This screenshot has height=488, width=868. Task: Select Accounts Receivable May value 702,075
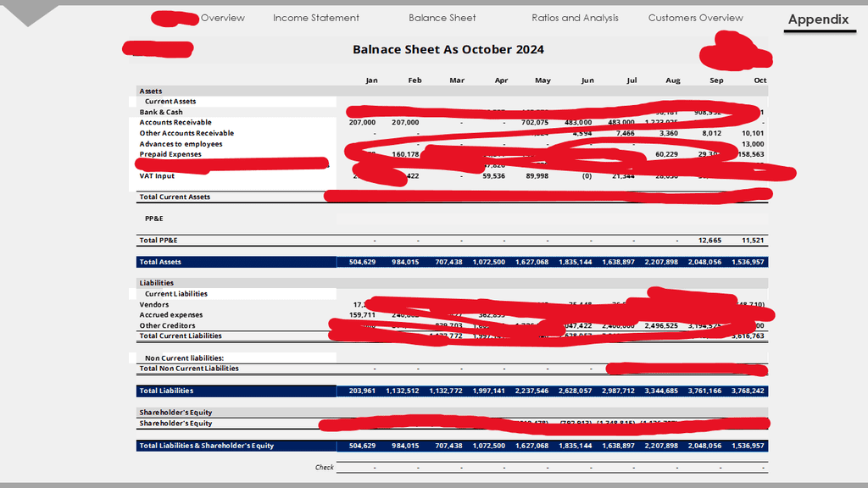pyautogui.click(x=535, y=122)
